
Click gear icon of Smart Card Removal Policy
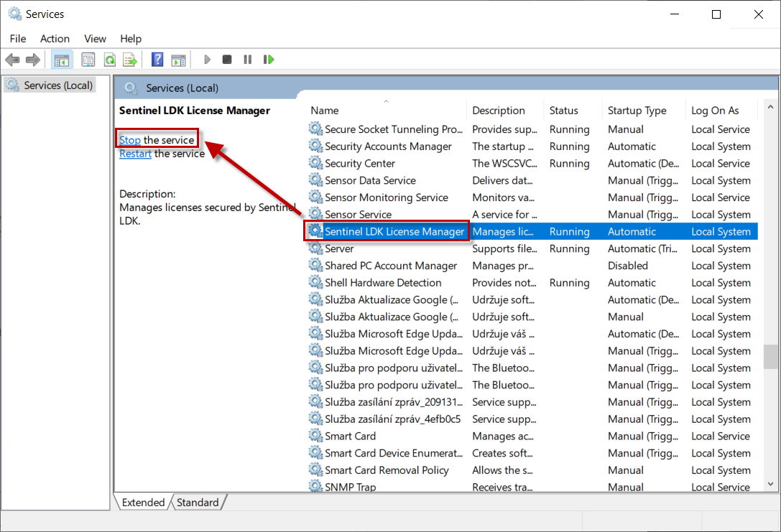316,470
